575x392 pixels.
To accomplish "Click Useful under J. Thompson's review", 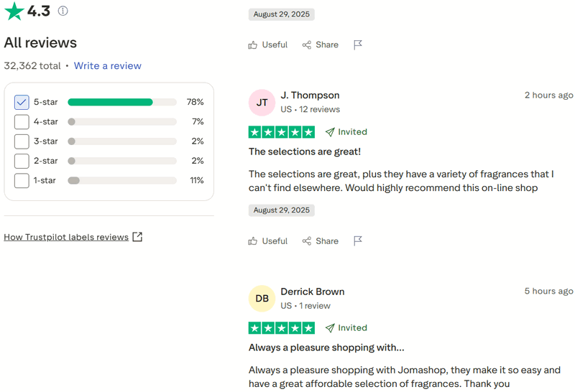I will pos(267,241).
